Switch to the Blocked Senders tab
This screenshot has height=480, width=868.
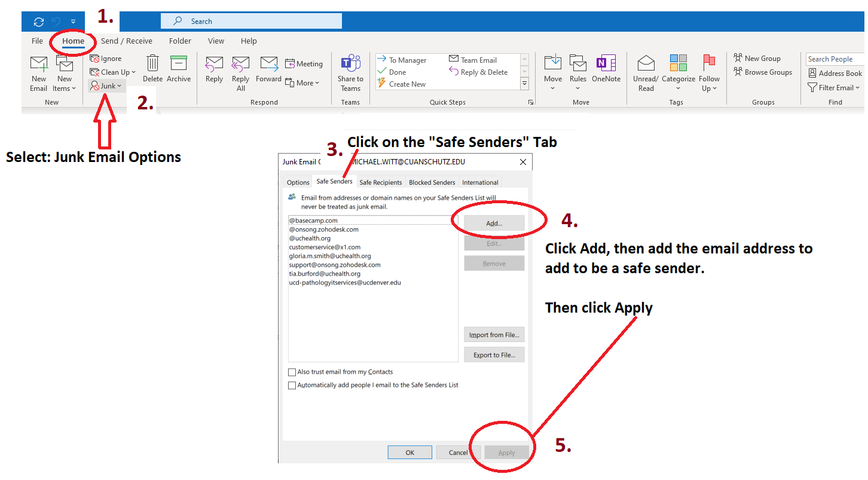432,182
